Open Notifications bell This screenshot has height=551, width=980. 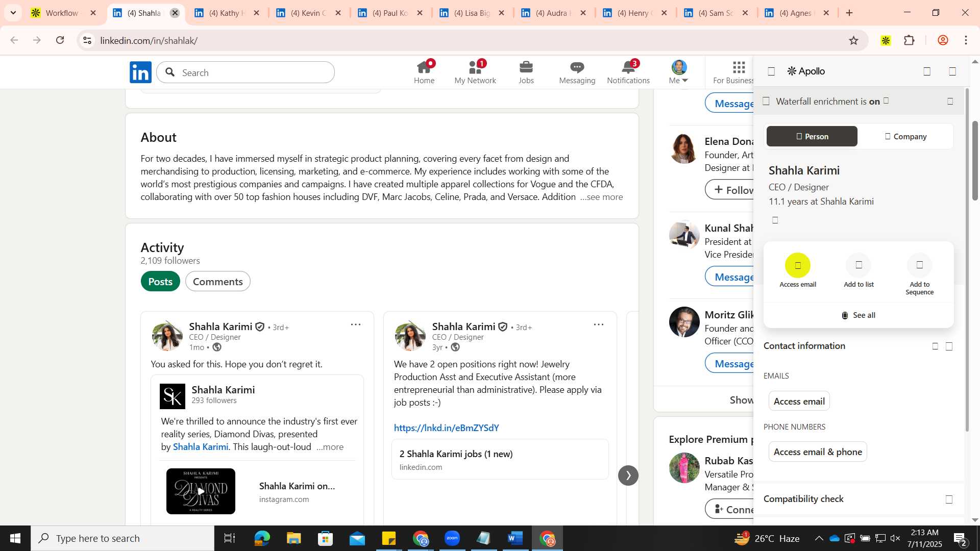pos(628,72)
